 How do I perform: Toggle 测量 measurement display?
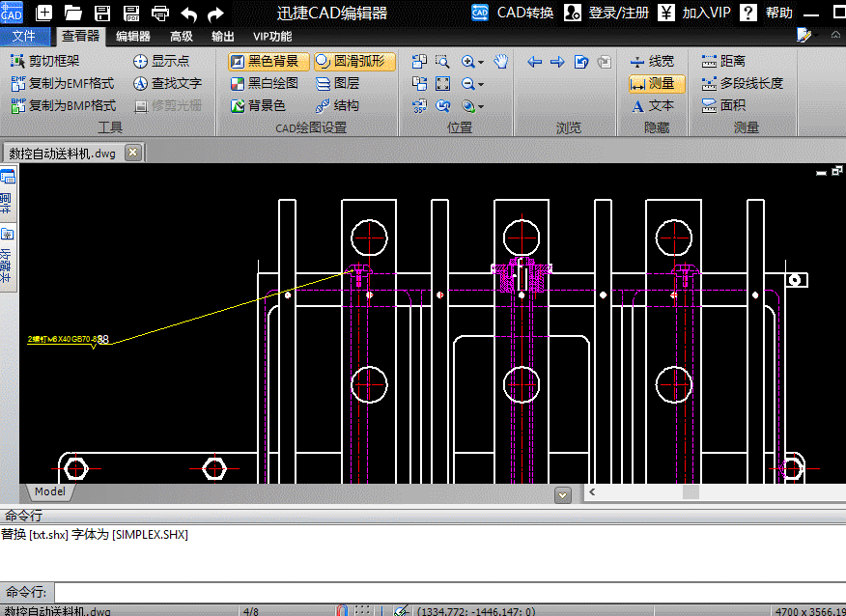(x=657, y=83)
